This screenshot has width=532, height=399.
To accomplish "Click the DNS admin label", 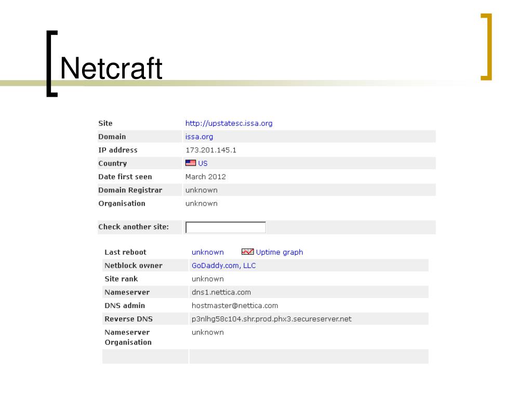I will coord(125,305).
